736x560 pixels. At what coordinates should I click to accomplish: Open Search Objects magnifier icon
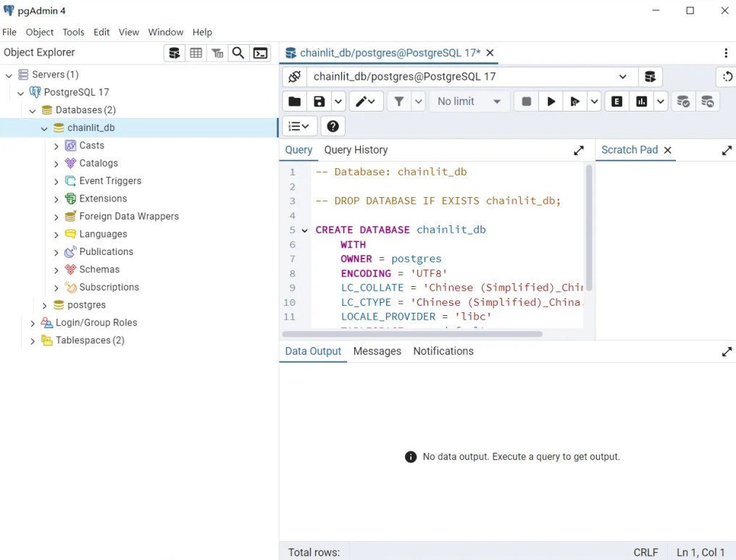point(238,53)
